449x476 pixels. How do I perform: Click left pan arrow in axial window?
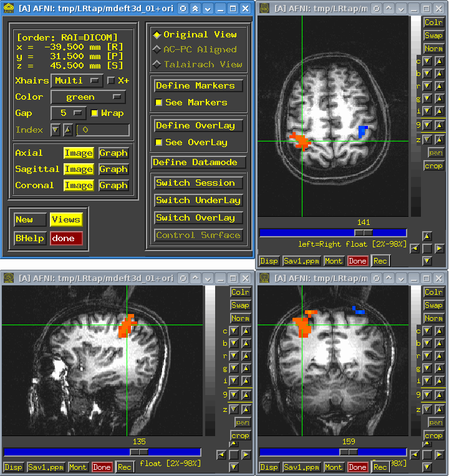pos(415,249)
